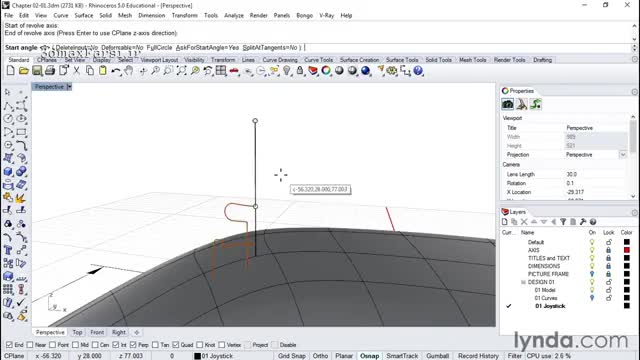Click the FullCircle command option
640x360 pixels.
[x=159, y=48]
